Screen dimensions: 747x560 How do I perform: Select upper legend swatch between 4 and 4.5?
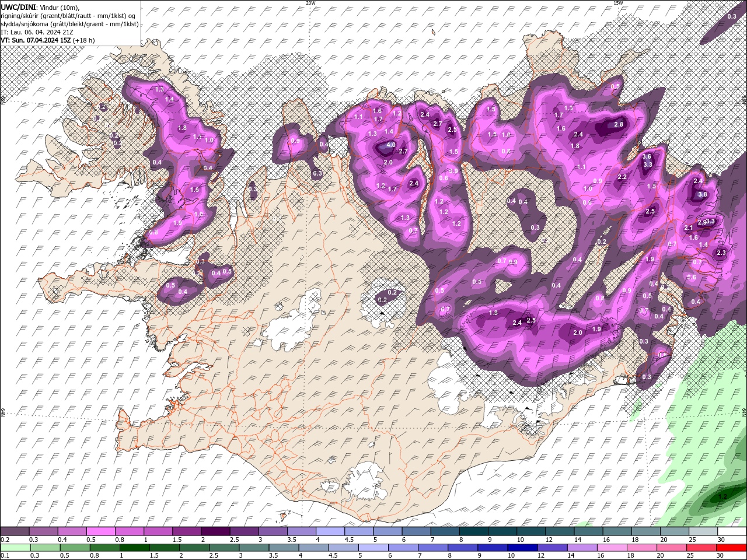click(x=330, y=532)
